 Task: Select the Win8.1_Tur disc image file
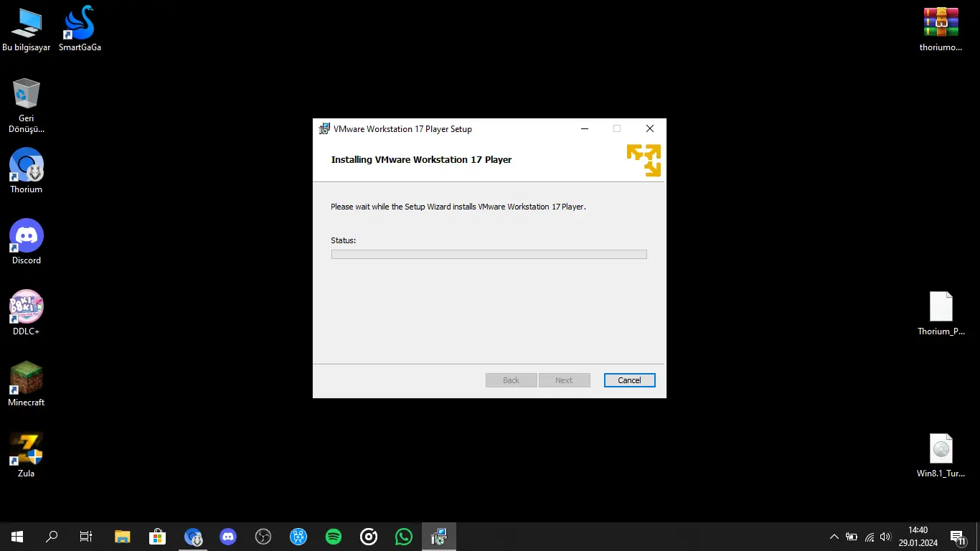(x=941, y=456)
